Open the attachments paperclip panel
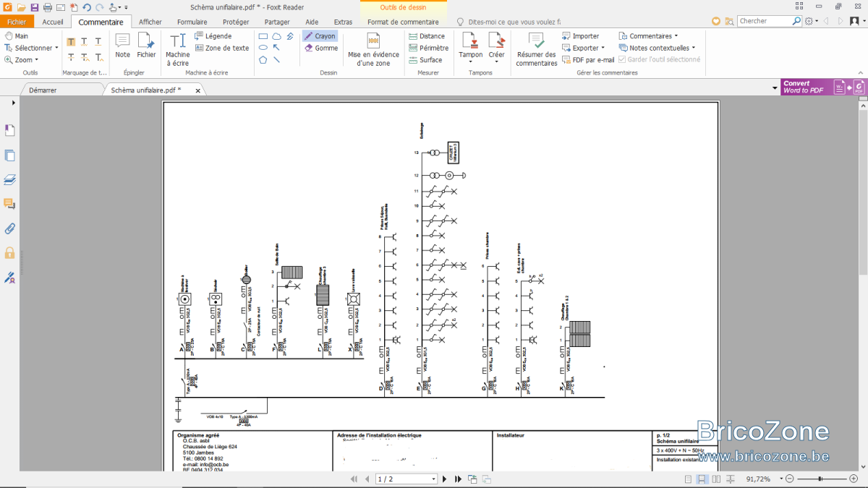The image size is (868, 488). pos(10,228)
